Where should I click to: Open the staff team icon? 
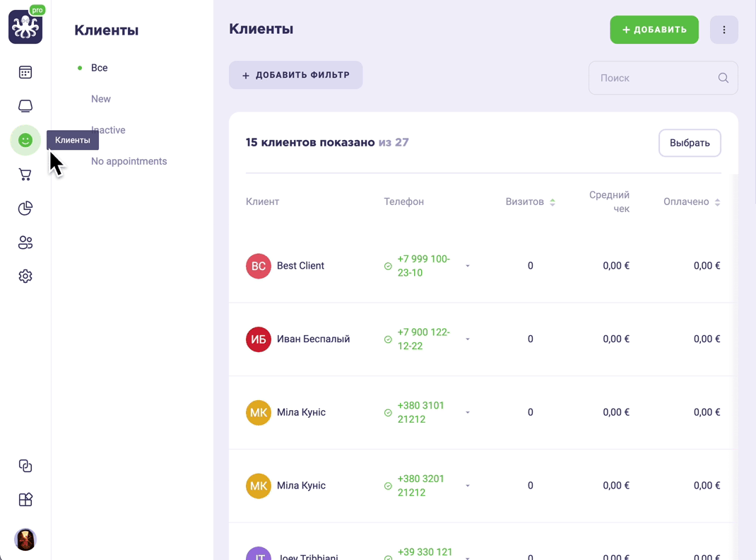pyautogui.click(x=25, y=242)
